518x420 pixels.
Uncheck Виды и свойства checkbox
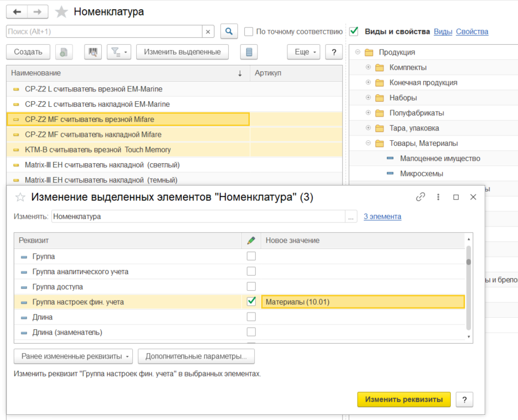tap(354, 32)
